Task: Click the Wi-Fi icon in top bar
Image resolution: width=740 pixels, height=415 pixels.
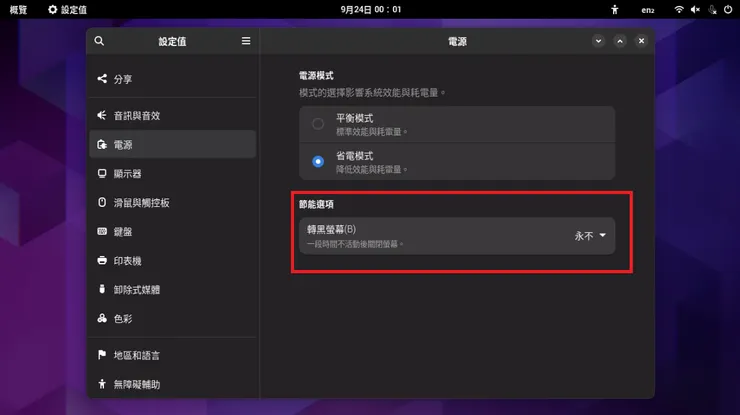Action: tap(679, 9)
